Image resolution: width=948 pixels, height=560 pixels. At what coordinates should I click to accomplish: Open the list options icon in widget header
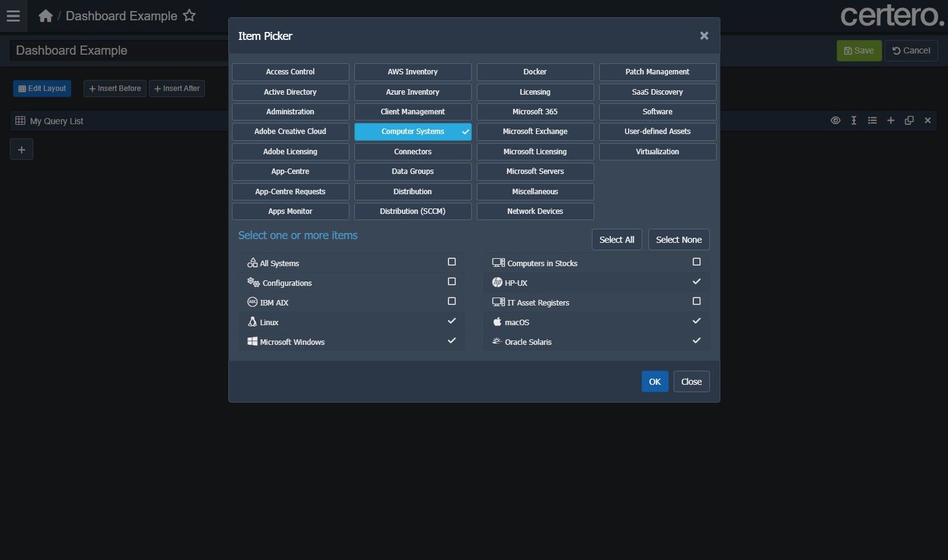click(872, 120)
